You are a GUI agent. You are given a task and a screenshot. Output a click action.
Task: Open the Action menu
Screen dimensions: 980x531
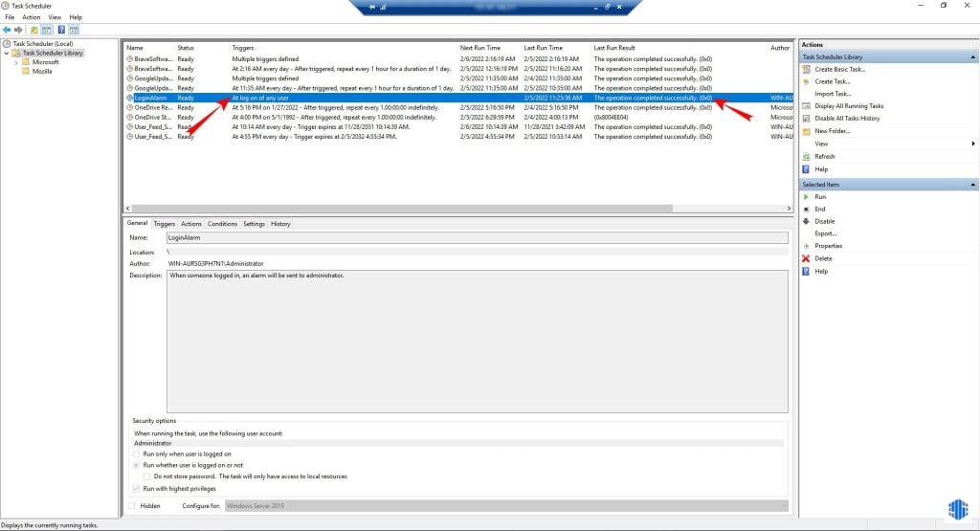click(32, 17)
